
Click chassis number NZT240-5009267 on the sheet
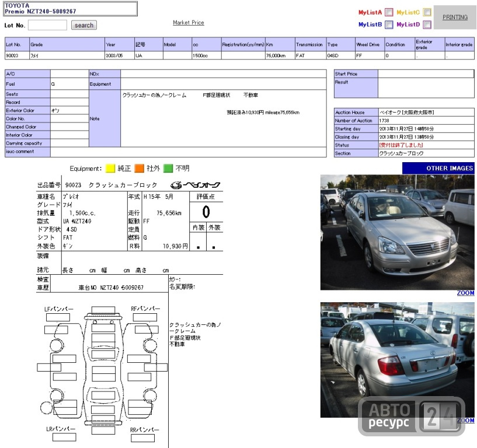tap(121, 288)
